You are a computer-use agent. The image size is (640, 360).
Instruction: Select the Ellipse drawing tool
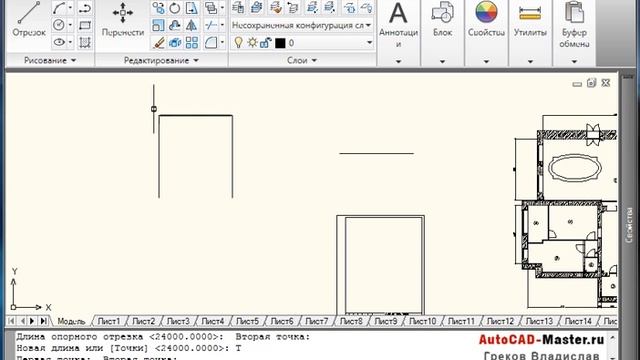[59, 42]
